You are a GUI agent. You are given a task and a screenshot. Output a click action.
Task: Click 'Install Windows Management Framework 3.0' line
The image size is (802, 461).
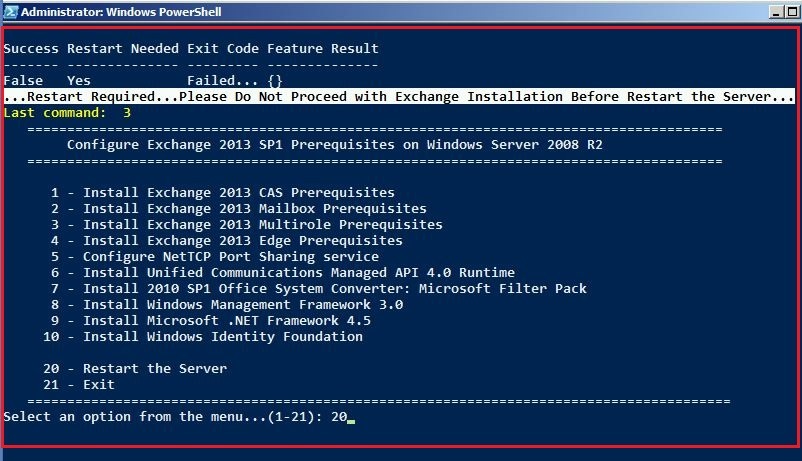point(242,304)
